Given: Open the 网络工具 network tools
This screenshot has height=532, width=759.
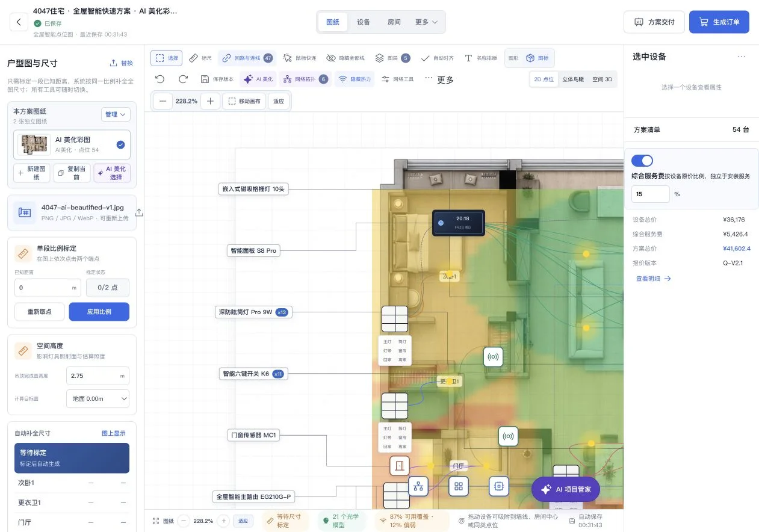Looking at the screenshot, I should (398, 79).
